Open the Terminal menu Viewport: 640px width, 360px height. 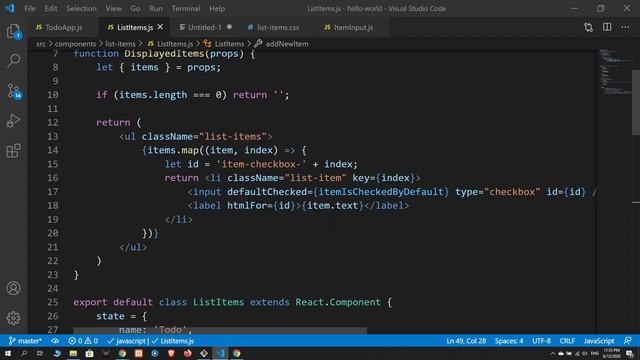coord(186,8)
